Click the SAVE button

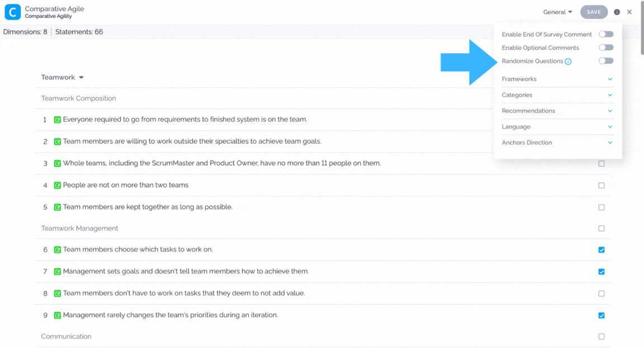594,12
